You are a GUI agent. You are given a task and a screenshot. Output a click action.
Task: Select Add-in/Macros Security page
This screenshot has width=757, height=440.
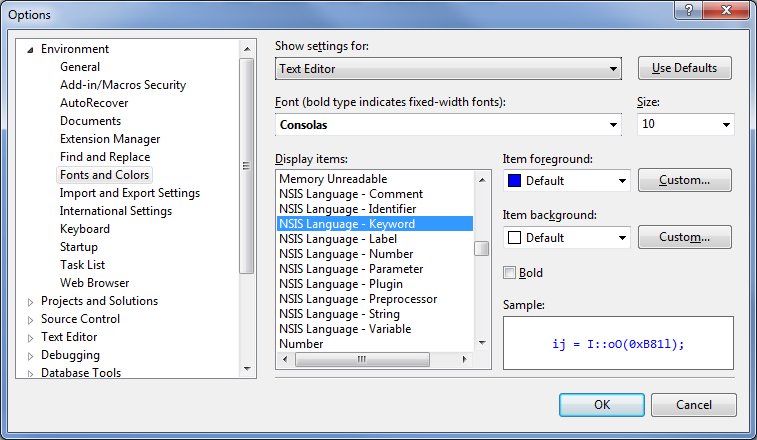point(123,85)
